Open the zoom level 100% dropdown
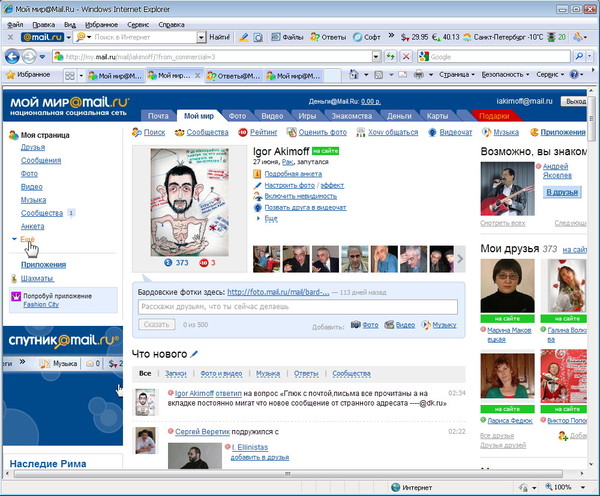This screenshot has width=600, height=496. (x=583, y=487)
